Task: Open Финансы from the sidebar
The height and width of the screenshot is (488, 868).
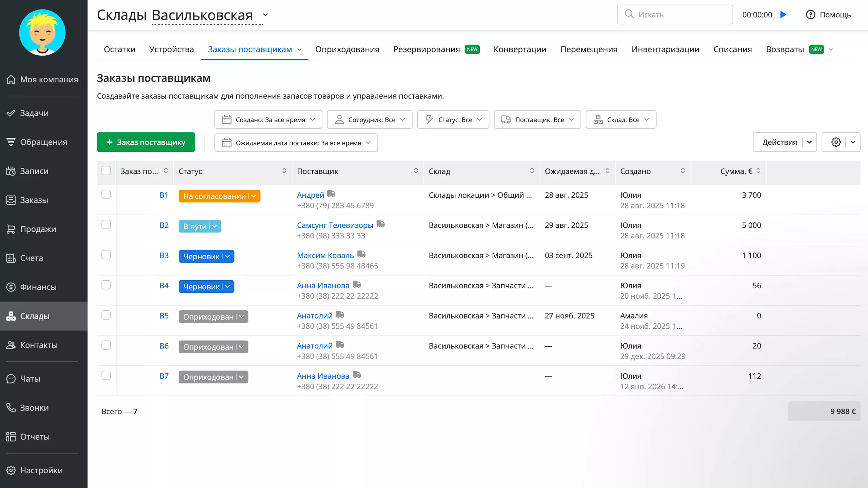Action: click(38, 287)
